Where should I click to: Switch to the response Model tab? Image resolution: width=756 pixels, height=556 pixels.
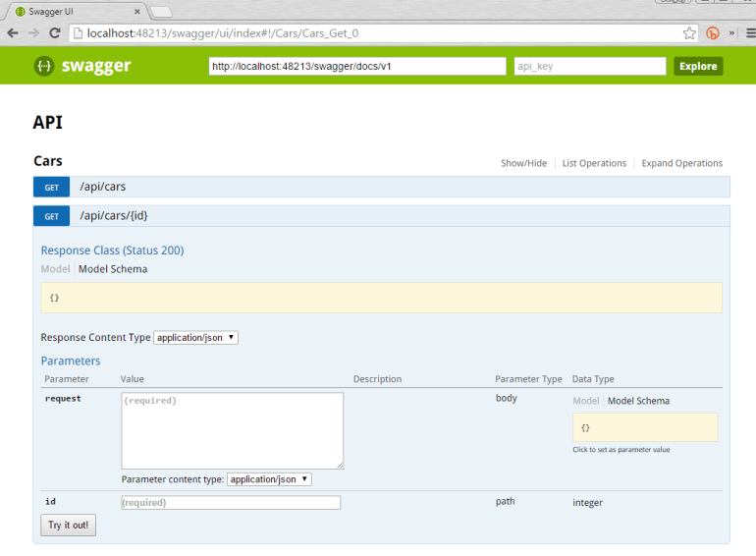(x=55, y=269)
